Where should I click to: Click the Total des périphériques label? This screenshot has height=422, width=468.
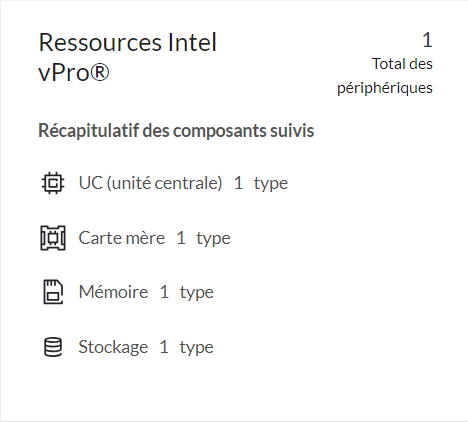click(x=385, y=76)
